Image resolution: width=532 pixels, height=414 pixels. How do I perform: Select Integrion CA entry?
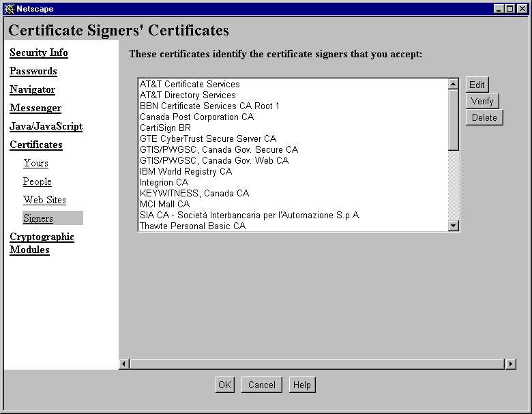coord(293,182)
